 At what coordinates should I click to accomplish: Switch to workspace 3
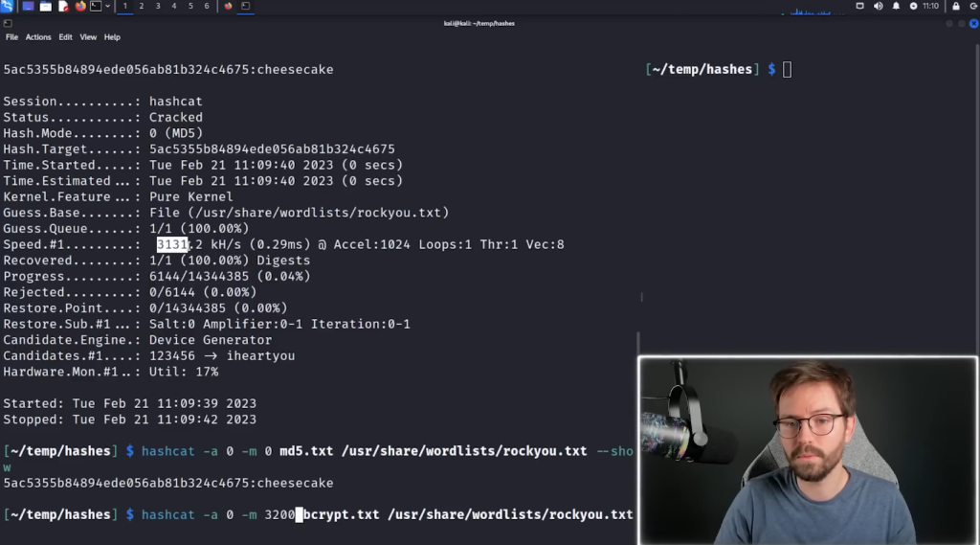(158, 7)
